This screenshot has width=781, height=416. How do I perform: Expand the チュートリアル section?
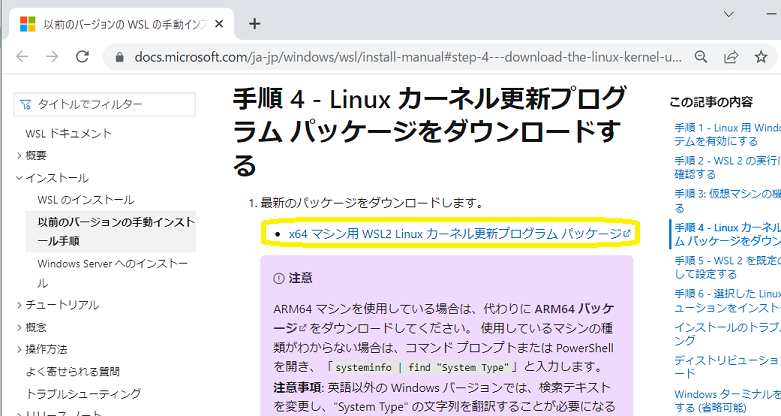57,304
